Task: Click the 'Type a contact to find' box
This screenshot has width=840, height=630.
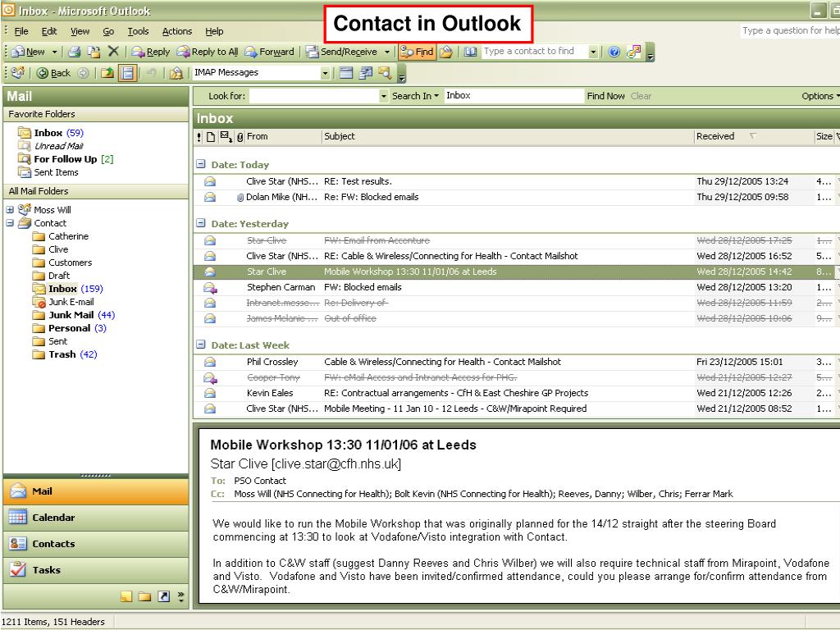Action: coord(534,52)
